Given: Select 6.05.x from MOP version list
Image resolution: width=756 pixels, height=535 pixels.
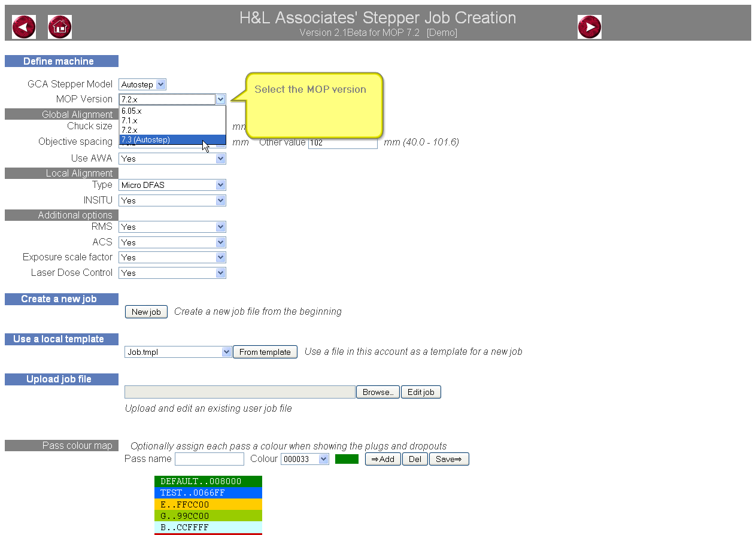Looking at the screenshot, I should pos(172,111).
